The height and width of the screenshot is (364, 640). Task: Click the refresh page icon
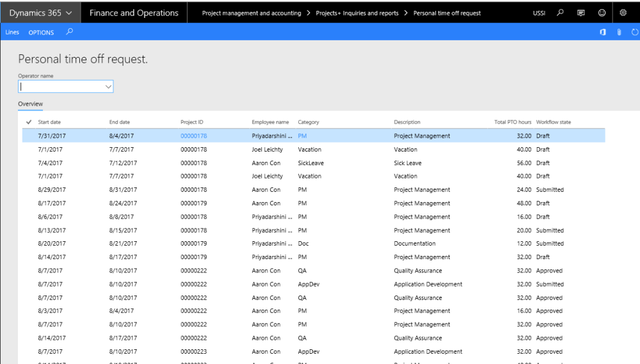pyautogui.click(x=634, y=32)
